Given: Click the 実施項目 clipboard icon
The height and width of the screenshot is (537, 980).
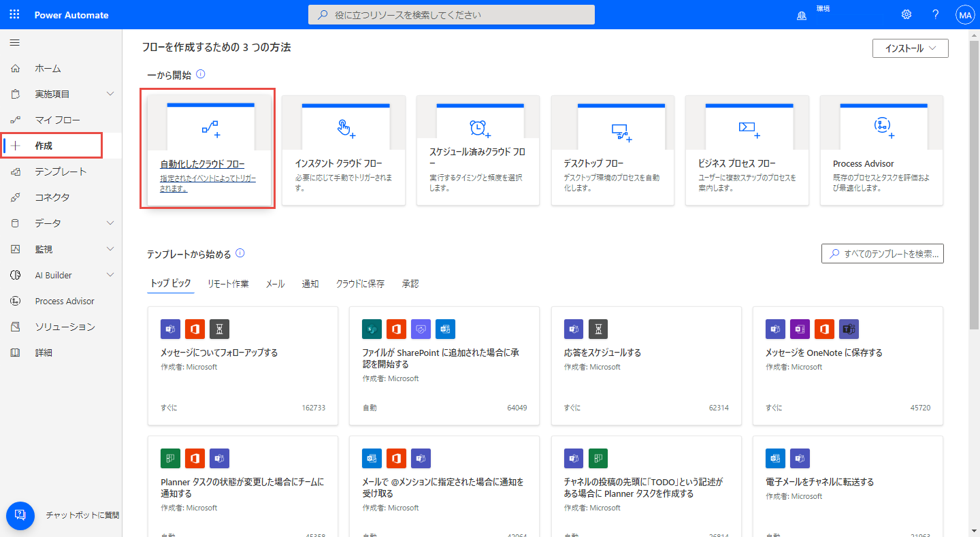Looking at the screenshot, I should pos(16,94).
